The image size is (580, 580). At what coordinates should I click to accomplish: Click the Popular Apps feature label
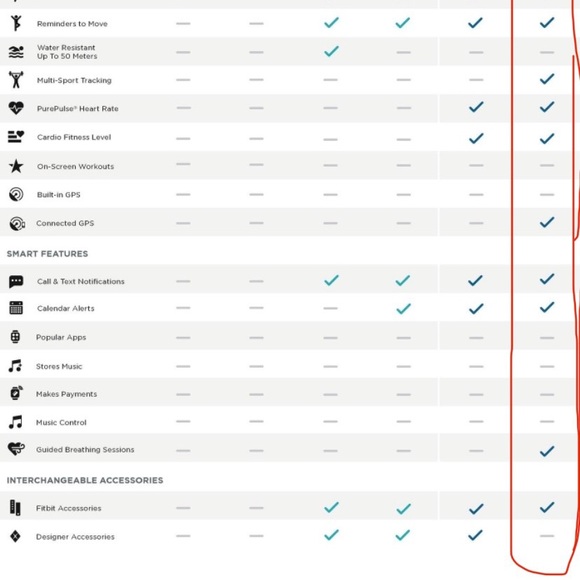(61, 337)
